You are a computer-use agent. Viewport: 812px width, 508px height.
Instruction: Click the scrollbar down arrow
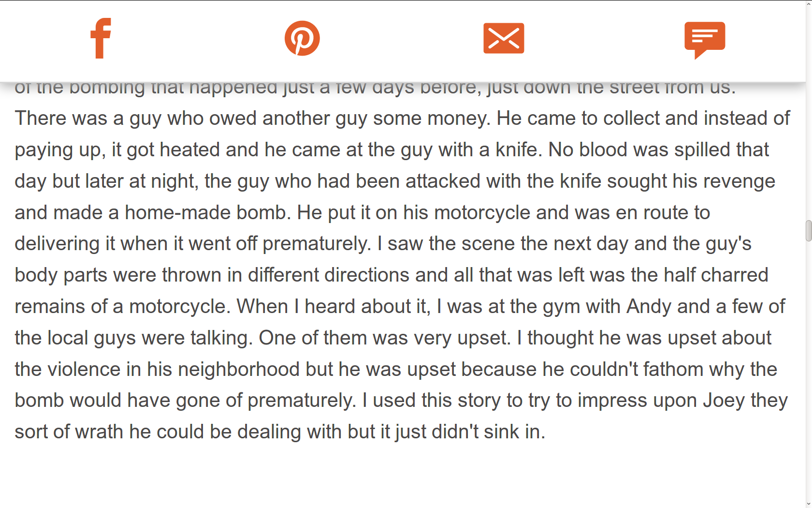click(808, 504)
